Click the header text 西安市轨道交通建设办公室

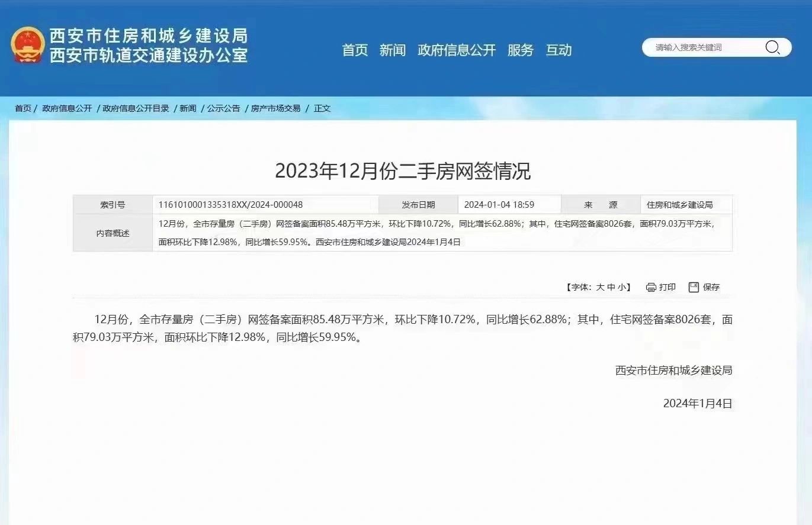tap(149, 56)
